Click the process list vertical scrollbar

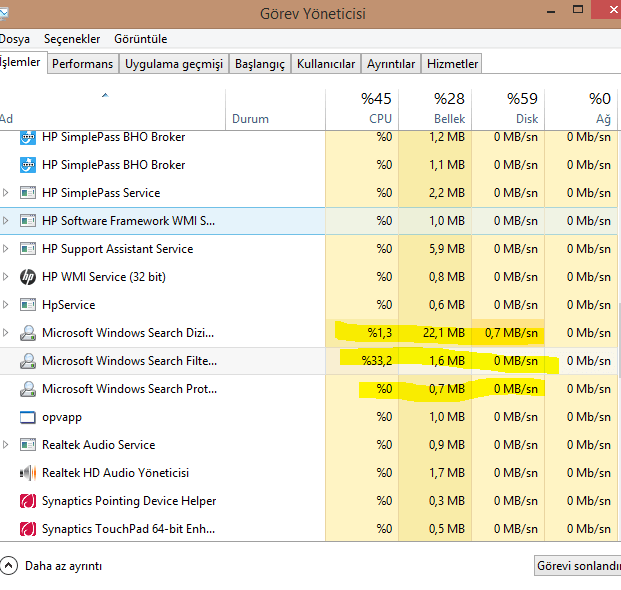click(x=619, y=341)
